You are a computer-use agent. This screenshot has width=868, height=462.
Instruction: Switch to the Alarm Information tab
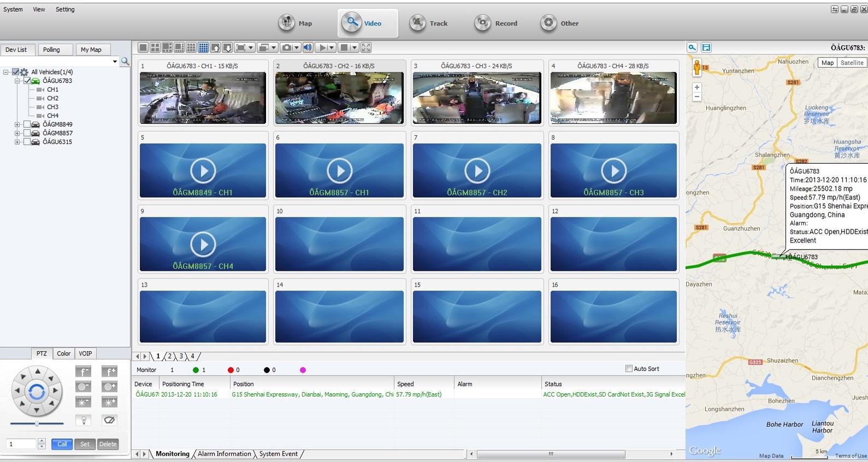coord(224,454)
